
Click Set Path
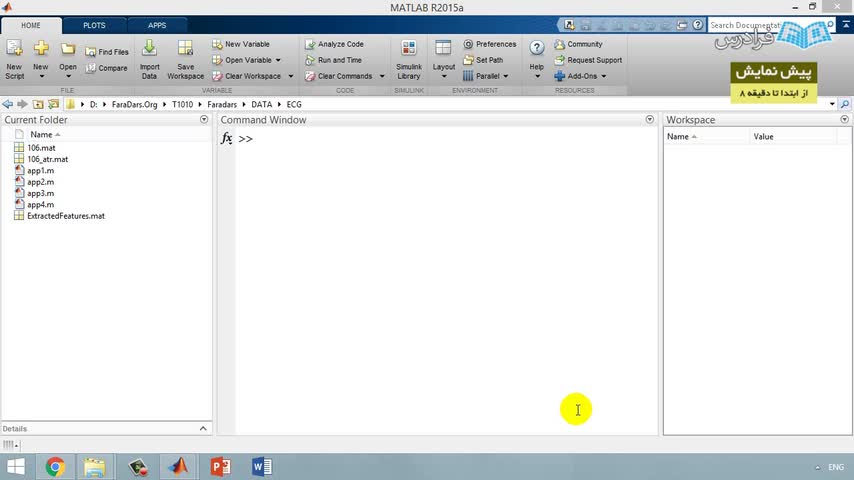click(x=483, y=60)
